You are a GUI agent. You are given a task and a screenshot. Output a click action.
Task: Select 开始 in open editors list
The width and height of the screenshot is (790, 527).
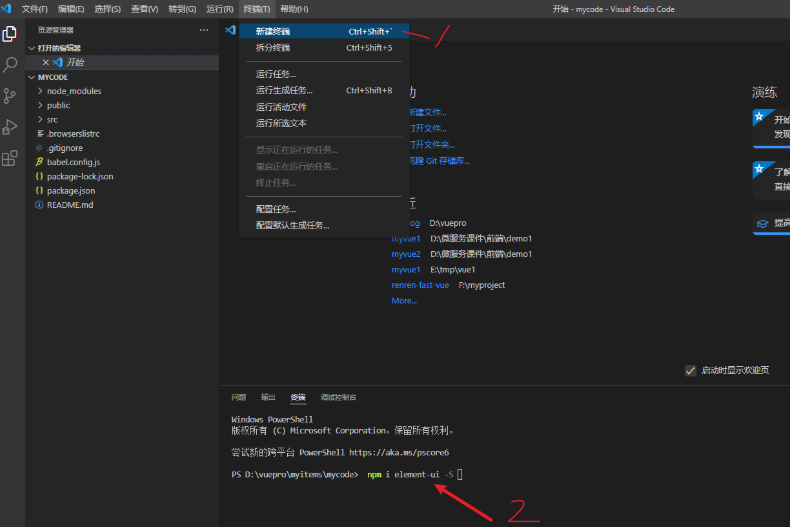coord(122,62)
